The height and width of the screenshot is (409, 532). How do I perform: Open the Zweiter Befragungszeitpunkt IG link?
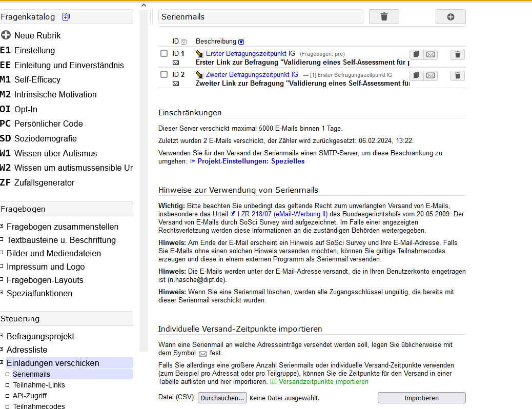point(252,75)
